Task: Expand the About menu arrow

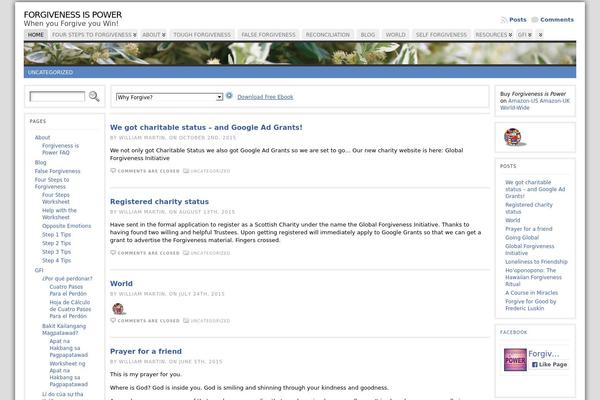Action: [164, 35]
